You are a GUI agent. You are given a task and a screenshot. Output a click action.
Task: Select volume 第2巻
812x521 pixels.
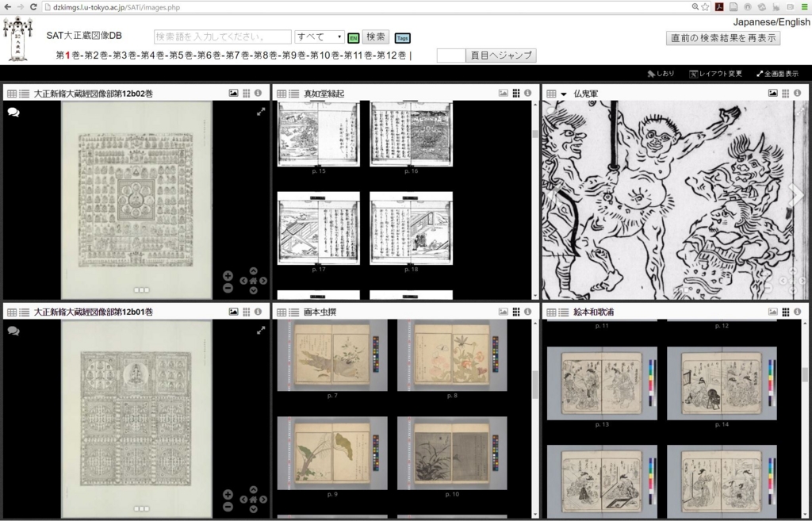(96, 56)
